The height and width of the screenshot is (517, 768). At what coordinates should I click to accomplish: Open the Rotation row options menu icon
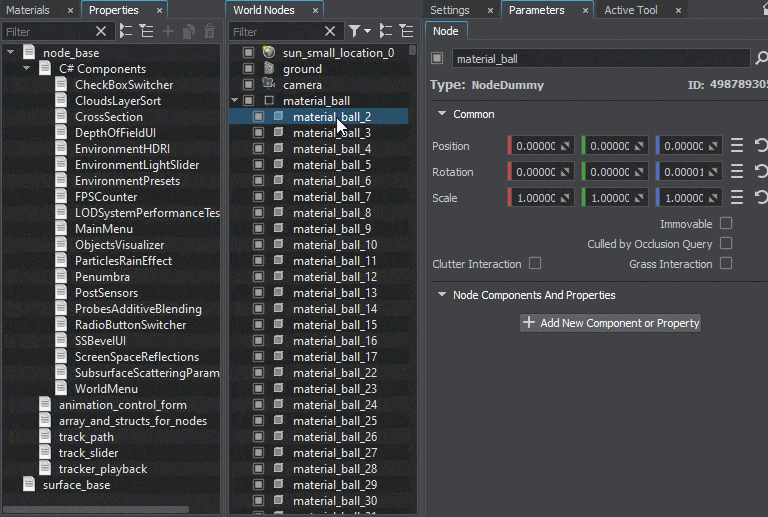tap(737, 172)
